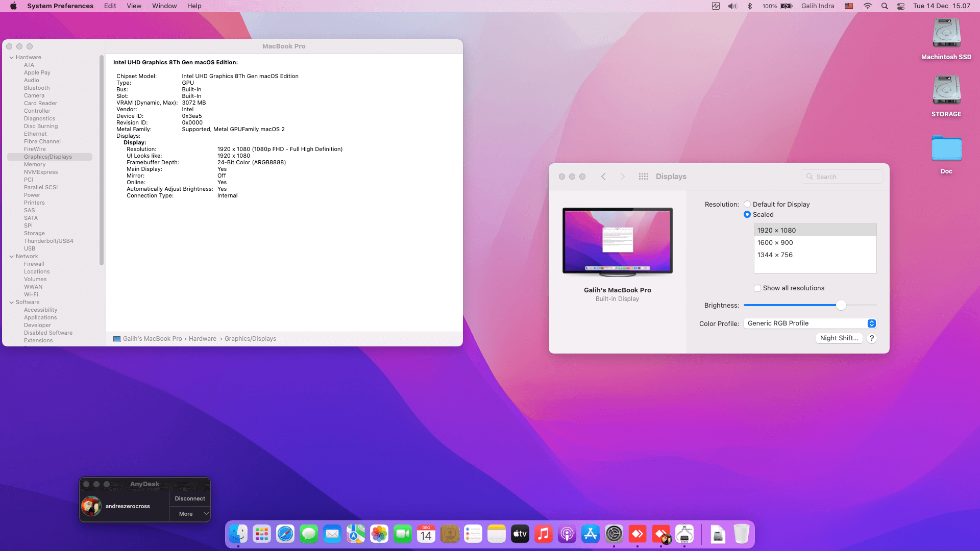Image resolution: width=980 pixels, height=551 pixels.
Task: Collapse the Network section
Action: (11, 256)
